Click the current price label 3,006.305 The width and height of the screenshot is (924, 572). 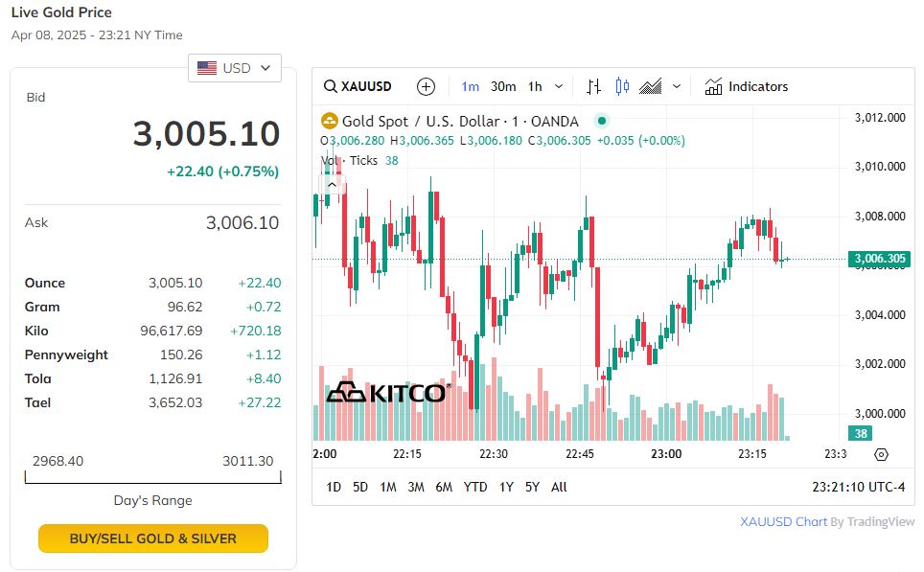(x=878, y=258)
